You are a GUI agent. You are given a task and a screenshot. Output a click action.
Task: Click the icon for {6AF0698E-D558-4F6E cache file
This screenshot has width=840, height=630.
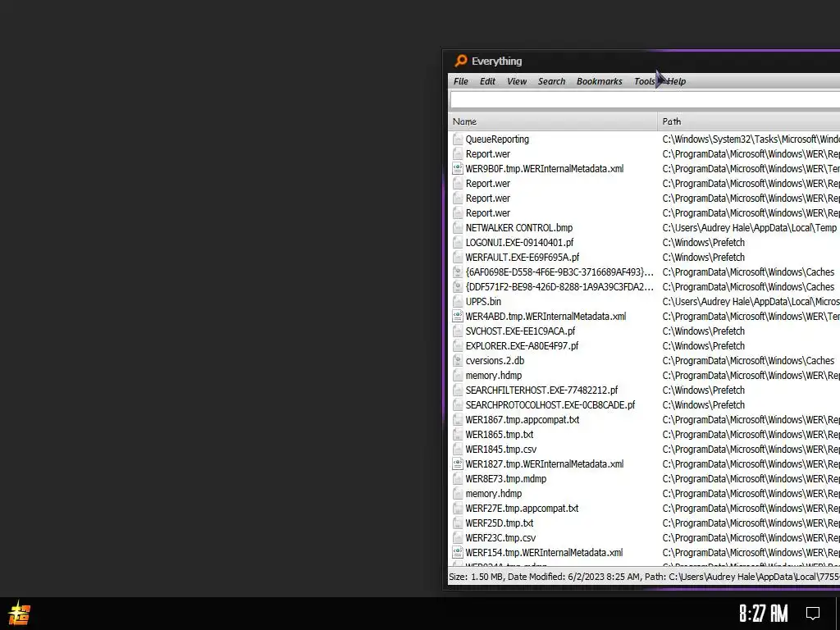458,272
